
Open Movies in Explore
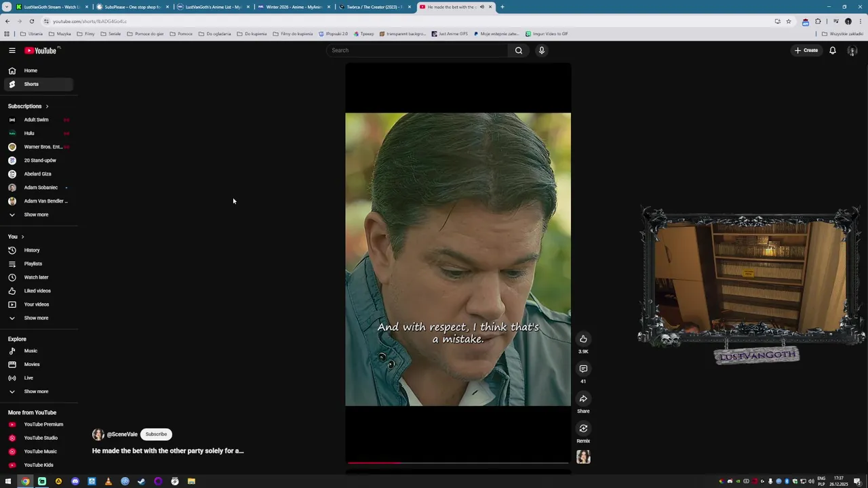pyautogui.click(x=38, y=365)
